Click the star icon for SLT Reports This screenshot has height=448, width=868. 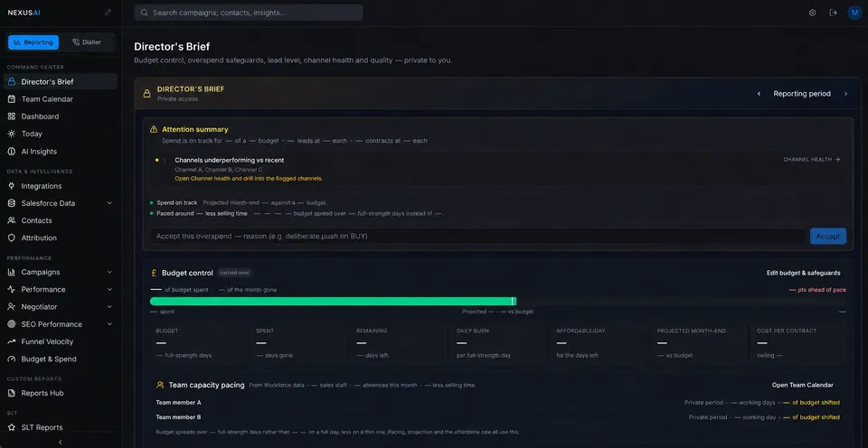point(12,427)
